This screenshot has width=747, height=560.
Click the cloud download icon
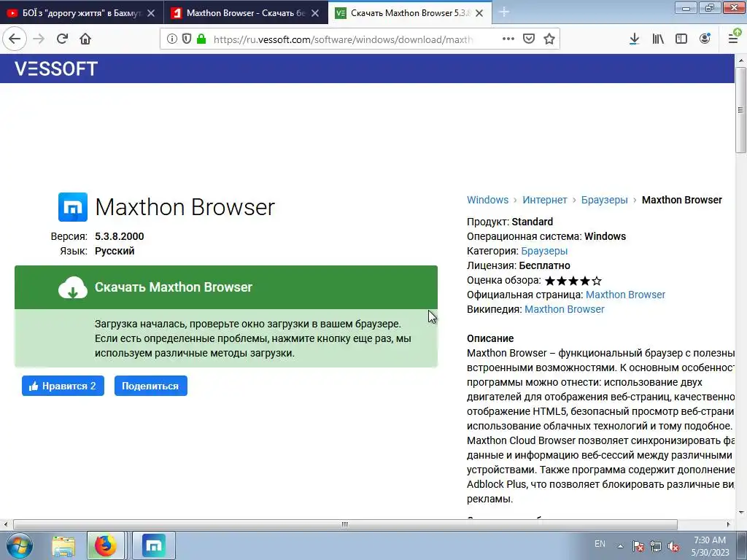73,287
